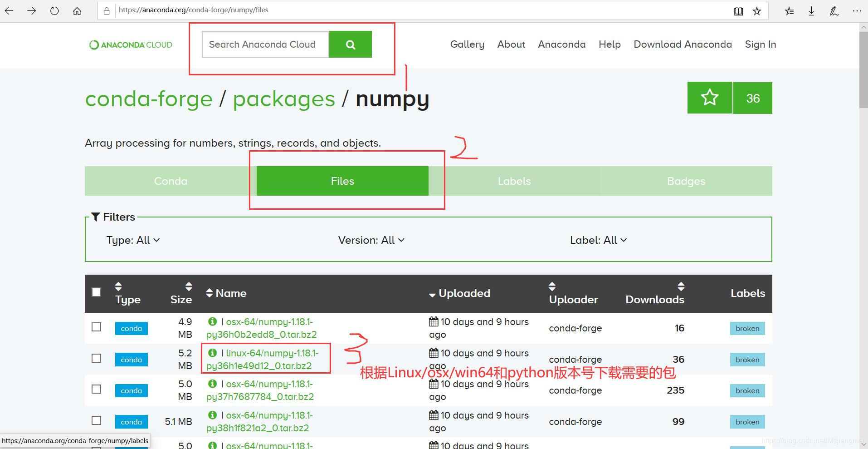This screenshot has width=868, height=449.
Task: Click info icon for osx-64 py38h1f821a2 file
Action: 212,415
